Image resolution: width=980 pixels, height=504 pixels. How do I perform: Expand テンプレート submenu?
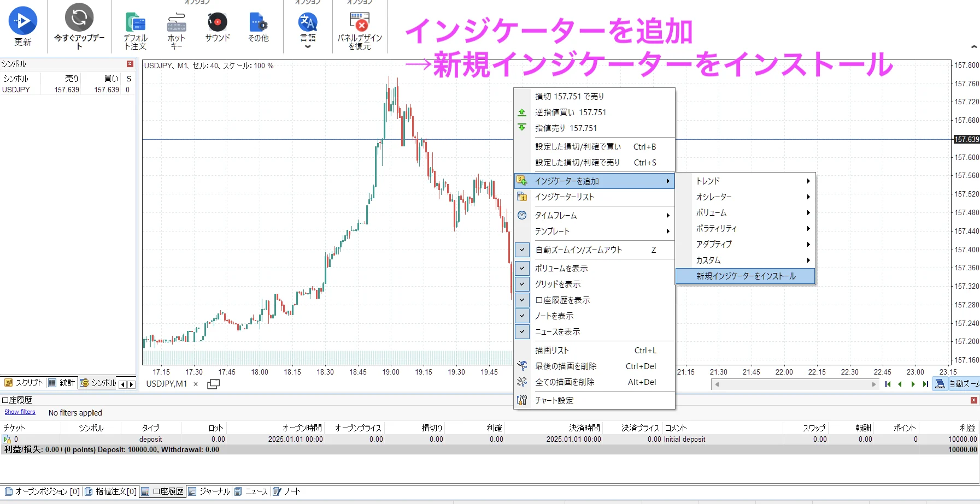(595, 231)
